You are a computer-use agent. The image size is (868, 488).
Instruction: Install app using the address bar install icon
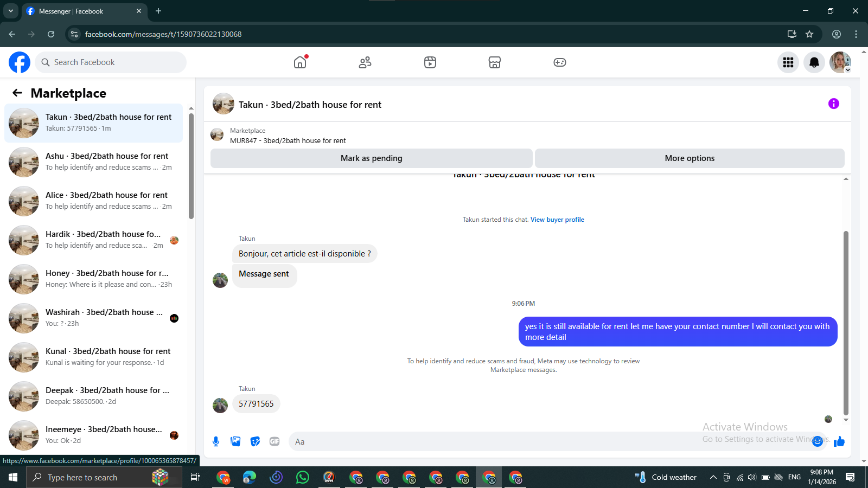click(x=792, y=34)
